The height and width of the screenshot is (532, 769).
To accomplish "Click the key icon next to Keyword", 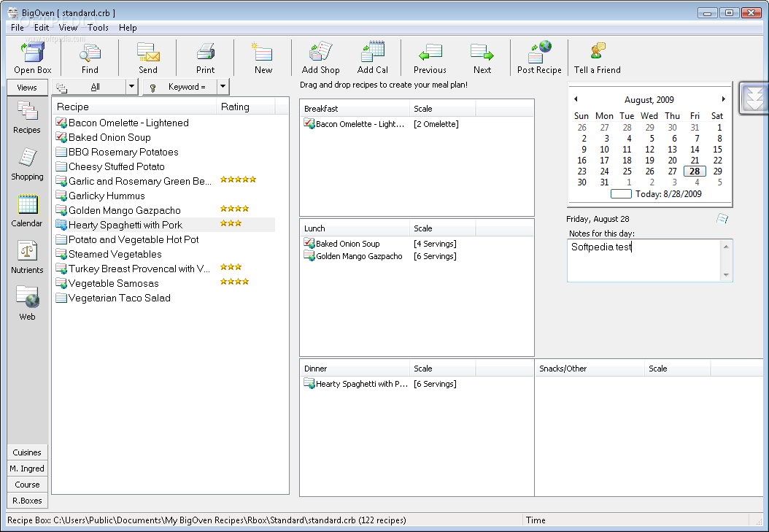I will 152,88.
